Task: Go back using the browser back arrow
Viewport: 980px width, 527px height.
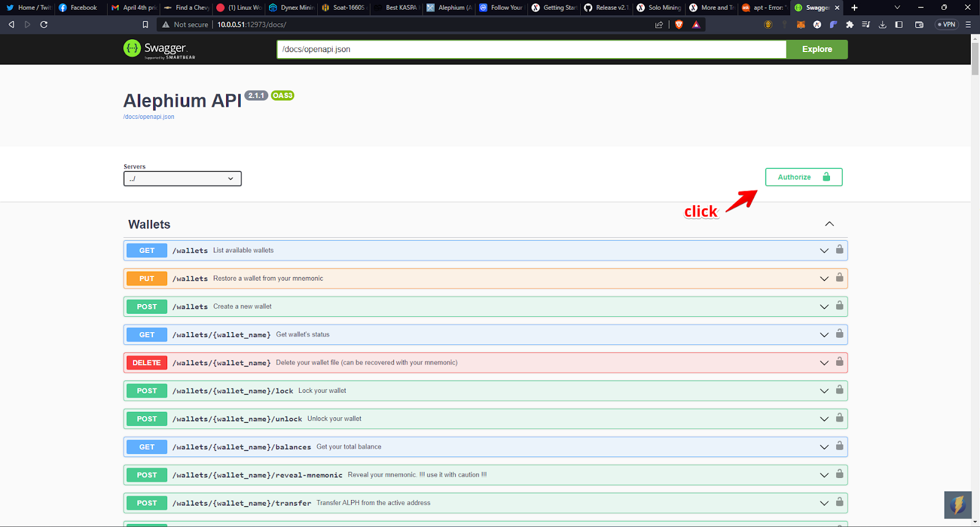Action: point(11,25)
